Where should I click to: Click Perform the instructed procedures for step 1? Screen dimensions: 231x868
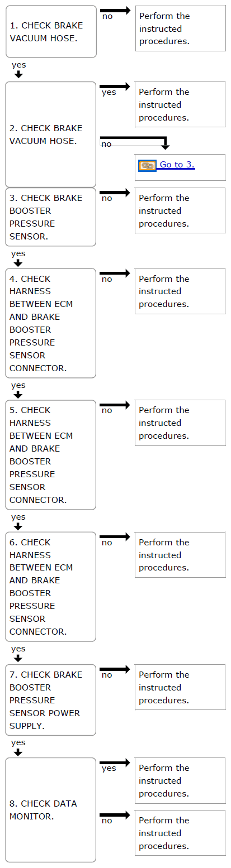coord(180,28)
